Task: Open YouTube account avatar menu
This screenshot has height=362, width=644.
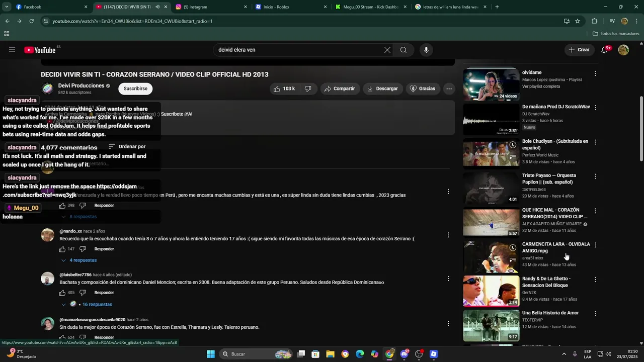Action: (x=623, y=50)
